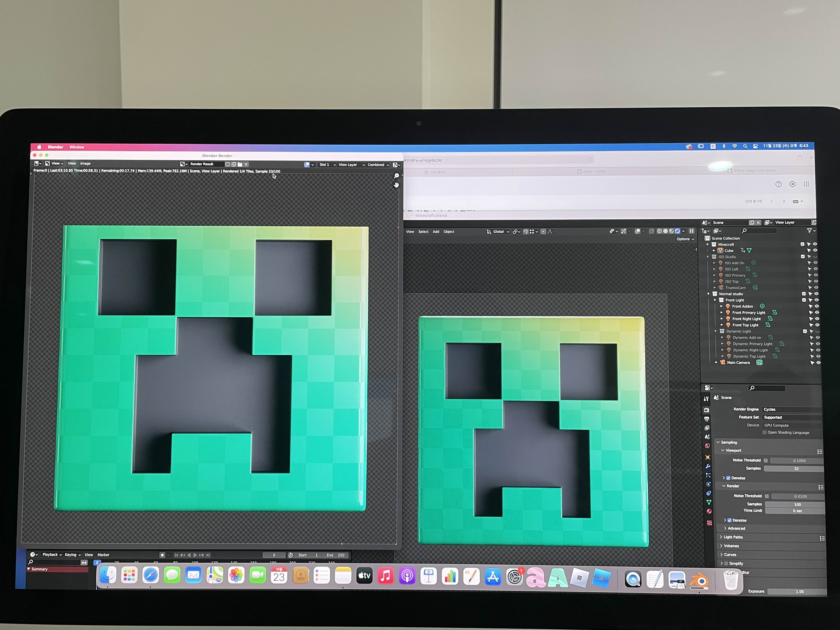Open the Output properties printer icon
This screenshot has width=840, height=630.
coord(707,419)
